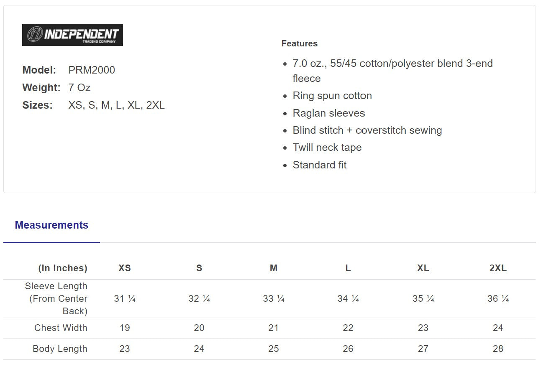Screen dimensions: 541x392
Task: Click the XS column header
Action: click(125, 268)
